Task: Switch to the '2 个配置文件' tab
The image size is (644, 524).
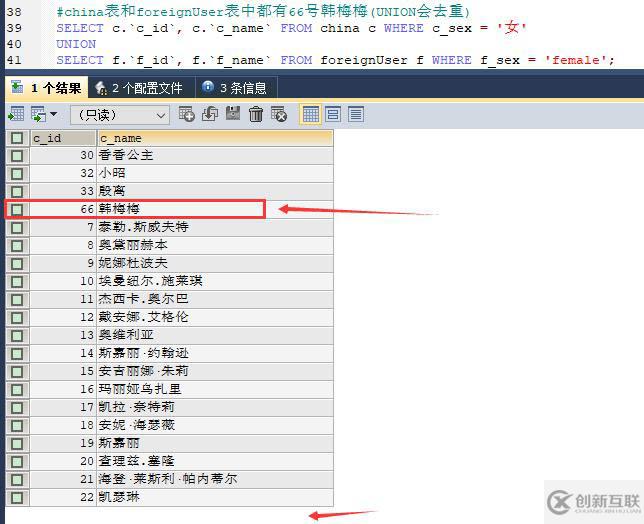Action: pyautogui.click(x=140, y=87)
